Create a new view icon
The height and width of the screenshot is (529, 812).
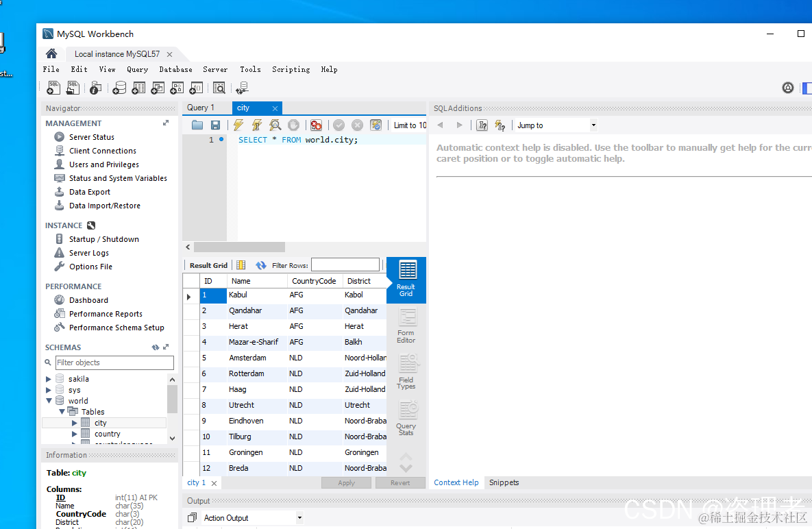[x=158, y=88]
